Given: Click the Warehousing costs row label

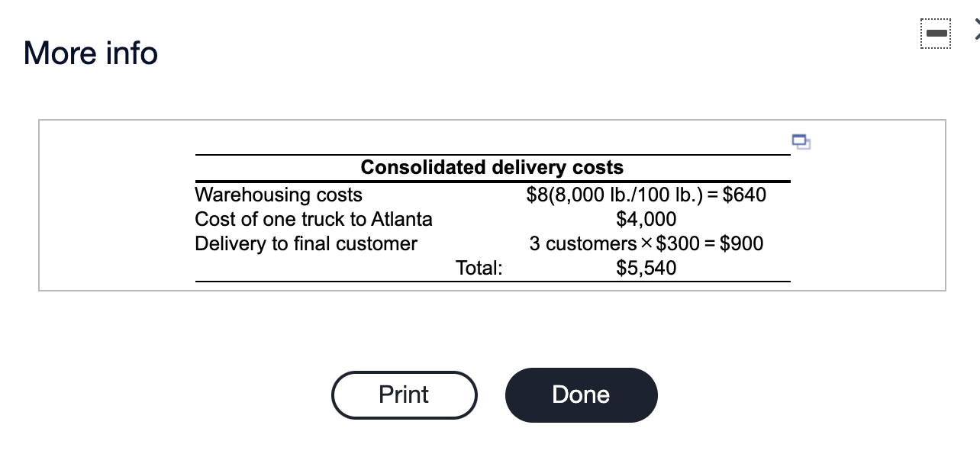Looking at the screenshot, I should click(x=278, y=195).
